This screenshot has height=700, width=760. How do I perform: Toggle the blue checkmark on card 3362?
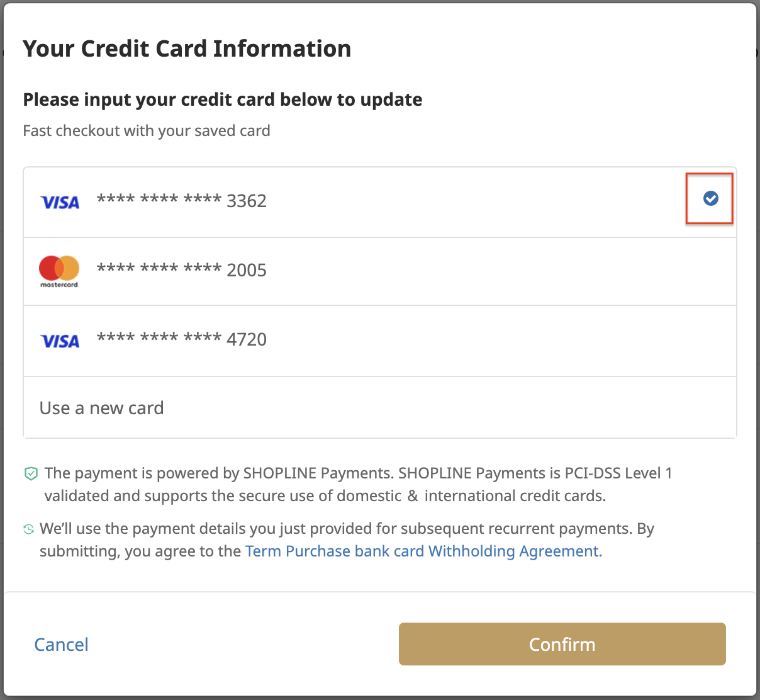pos(710,198)
